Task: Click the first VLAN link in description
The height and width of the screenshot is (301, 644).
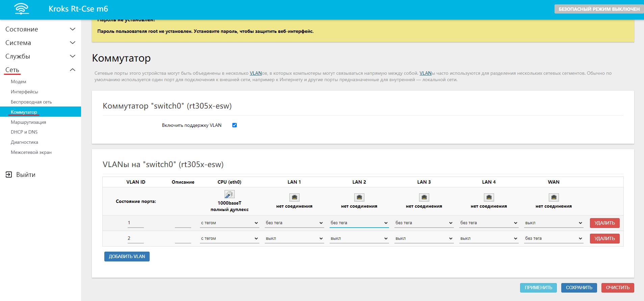Action: (x=256, y=73)
